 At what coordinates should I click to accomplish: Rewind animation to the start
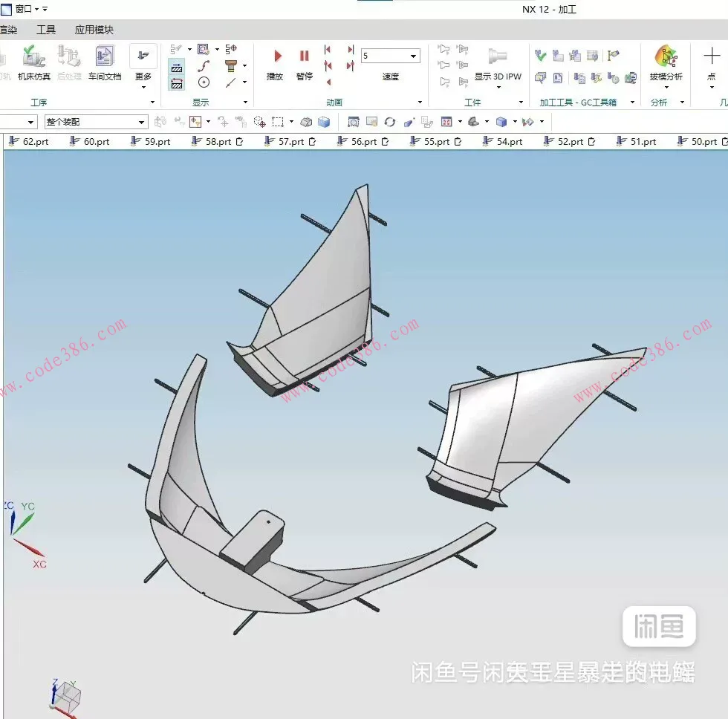tap(328, 49)
